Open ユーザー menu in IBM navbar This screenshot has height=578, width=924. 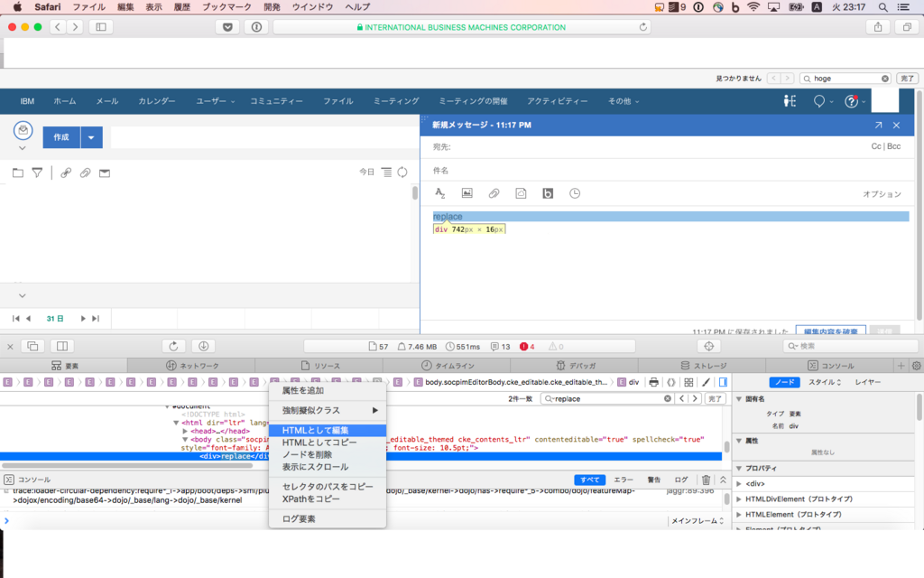(215, 101)
